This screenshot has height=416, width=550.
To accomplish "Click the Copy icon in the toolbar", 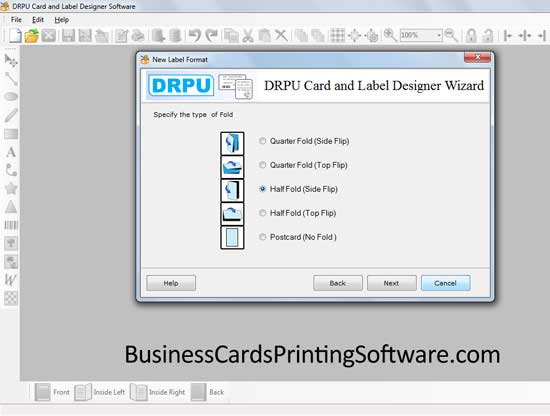I will [231, 35].
